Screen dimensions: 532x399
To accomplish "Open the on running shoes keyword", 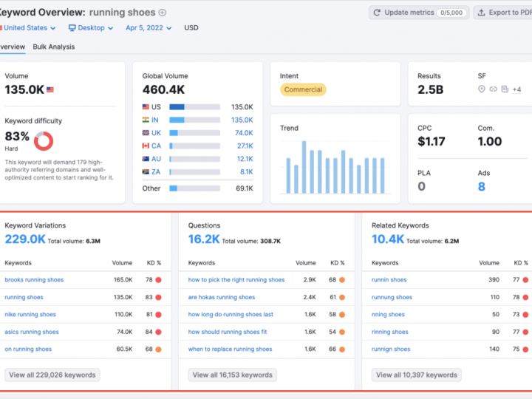I will (x=28, y=349).
